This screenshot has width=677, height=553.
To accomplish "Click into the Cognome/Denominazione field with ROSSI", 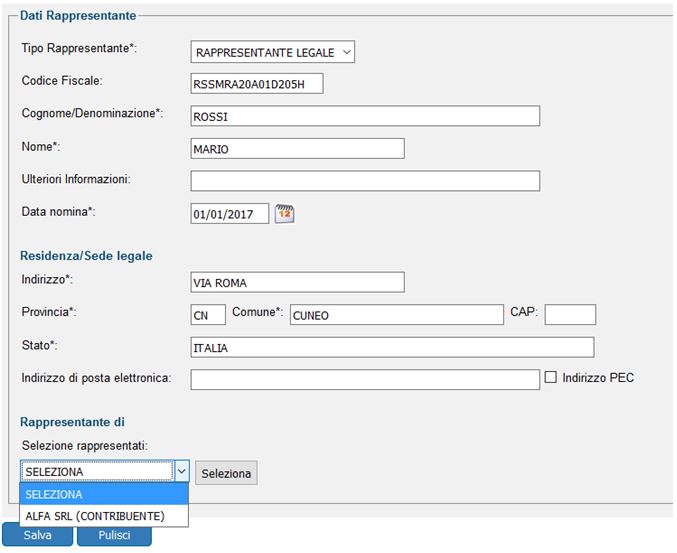I will [365, 116].
